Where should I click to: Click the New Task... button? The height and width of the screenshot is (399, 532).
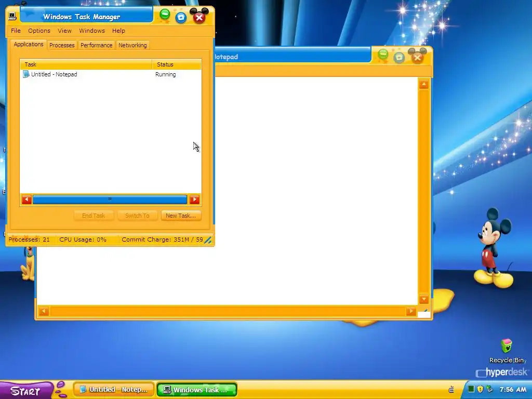pos(181,216)
